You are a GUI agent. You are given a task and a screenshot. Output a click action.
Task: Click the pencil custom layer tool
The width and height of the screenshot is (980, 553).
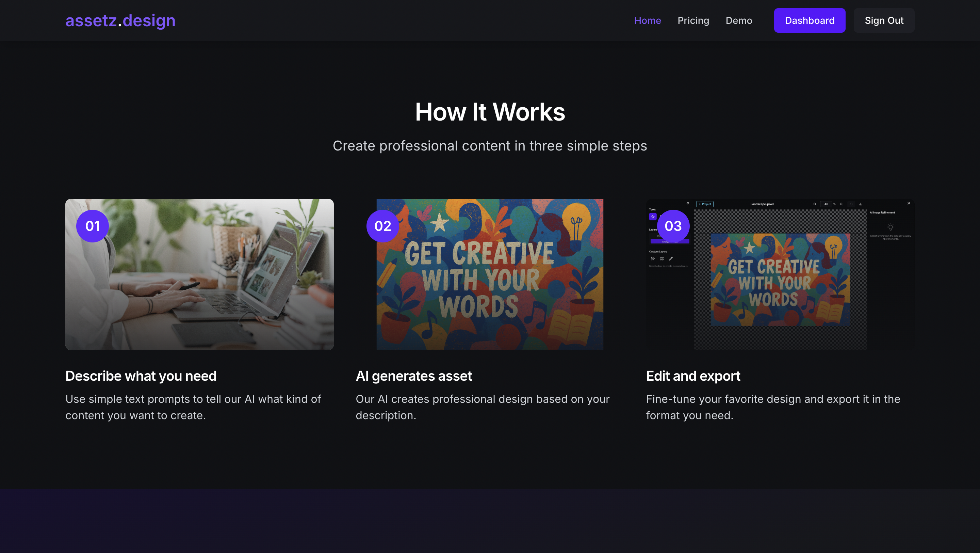[671, 258]
